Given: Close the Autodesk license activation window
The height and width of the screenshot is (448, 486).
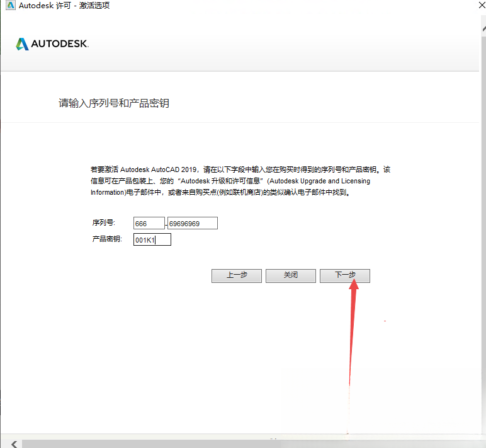Looking at the screenshot, I should (x=482, y=5).
